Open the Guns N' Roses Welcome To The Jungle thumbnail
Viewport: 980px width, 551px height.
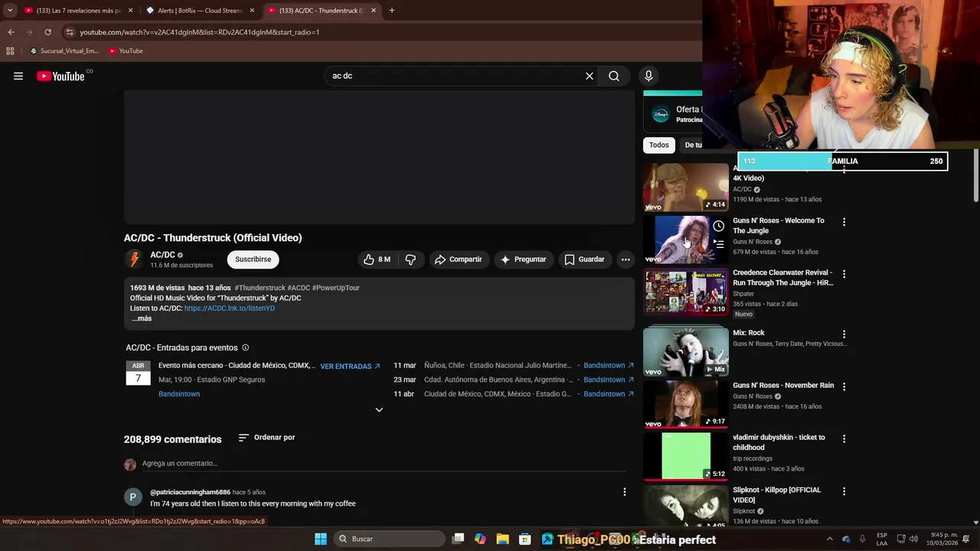(x=686, y=240)
